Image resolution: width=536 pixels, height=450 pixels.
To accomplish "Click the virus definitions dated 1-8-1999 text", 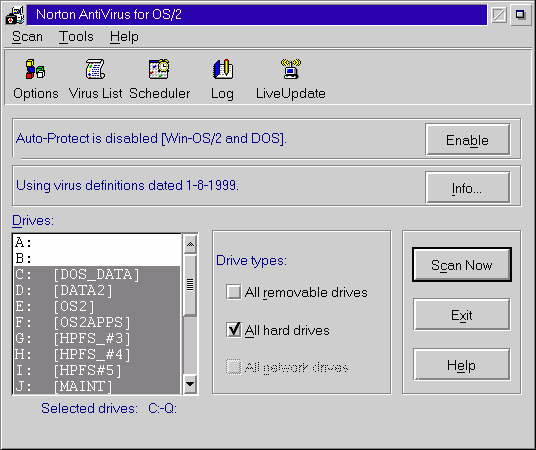I will [x=127, y=185].
